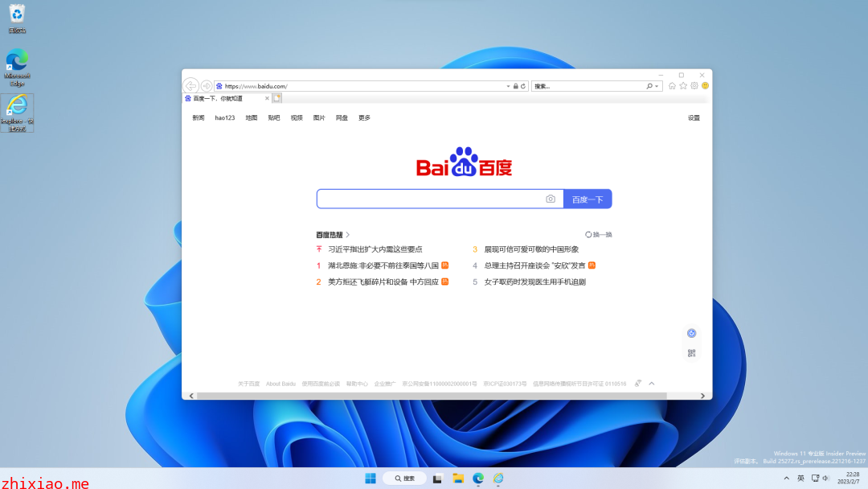Open hot topic 总理主持召开座谈会

tap(534, 265)
